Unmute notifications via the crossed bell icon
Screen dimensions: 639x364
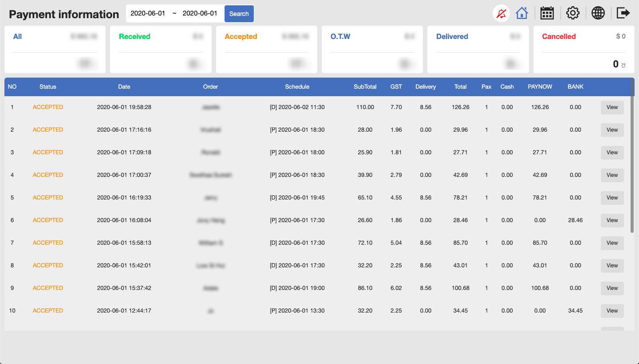point(501,13)
